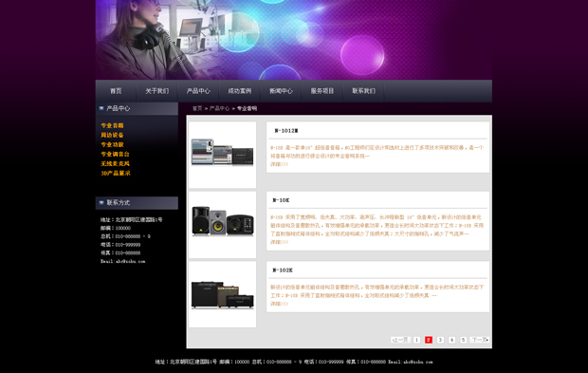Go to page 3 in pagination

440,340
